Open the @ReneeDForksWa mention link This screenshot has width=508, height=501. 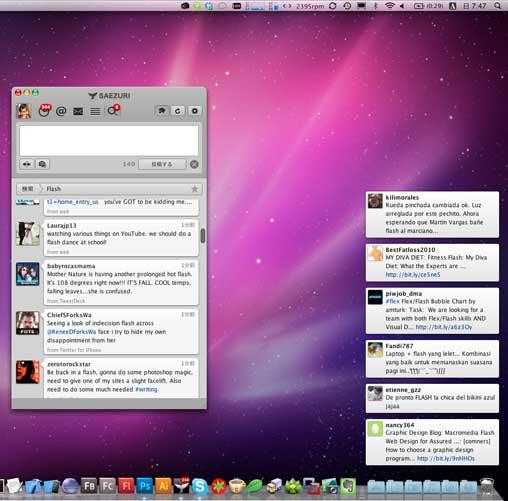[x=71, y=332]
